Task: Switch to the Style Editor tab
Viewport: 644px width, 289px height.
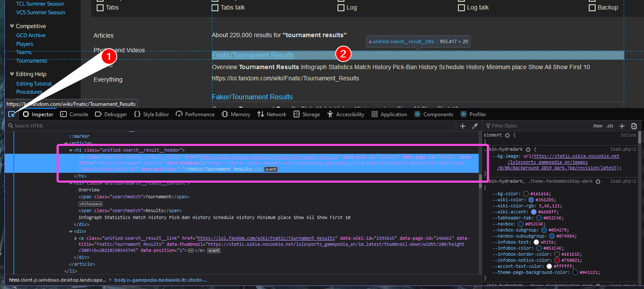Action: tap(152, 114)
